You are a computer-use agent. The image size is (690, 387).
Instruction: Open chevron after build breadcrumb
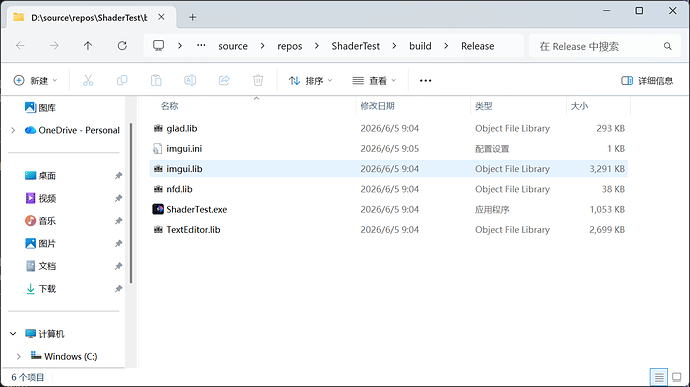446,46
